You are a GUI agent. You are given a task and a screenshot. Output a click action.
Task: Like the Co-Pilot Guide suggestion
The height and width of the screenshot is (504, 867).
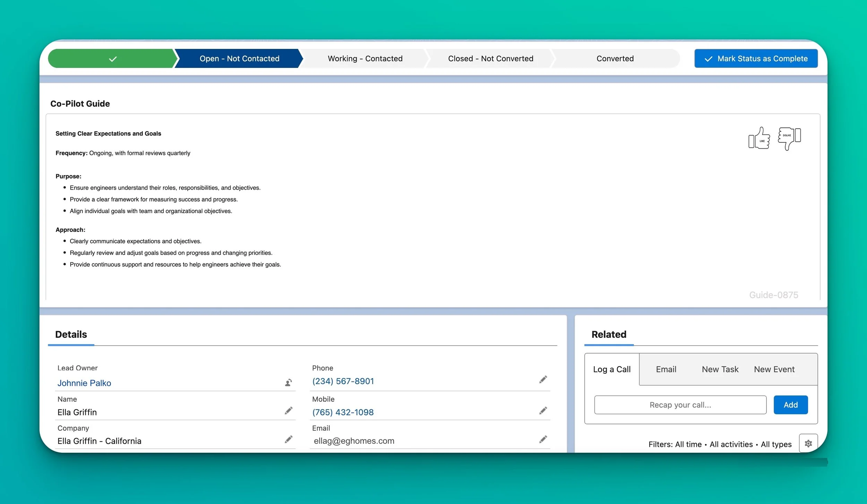click(x=759, y=139)
